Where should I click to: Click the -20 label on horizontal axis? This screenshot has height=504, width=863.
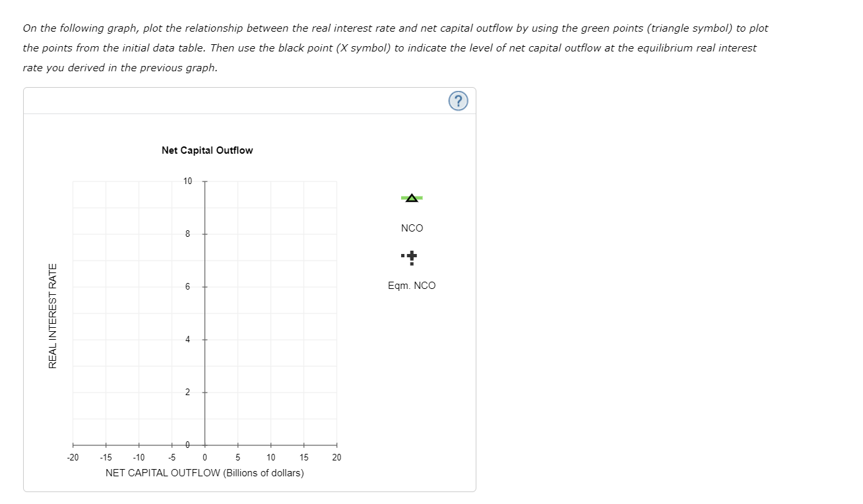pos(73,457)
